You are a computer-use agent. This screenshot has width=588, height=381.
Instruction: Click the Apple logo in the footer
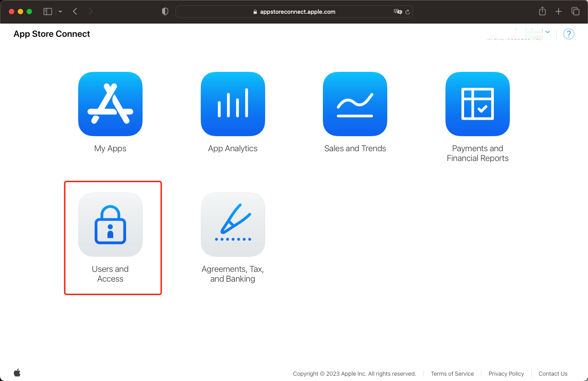pyautogui.click(x=17, y=373)
